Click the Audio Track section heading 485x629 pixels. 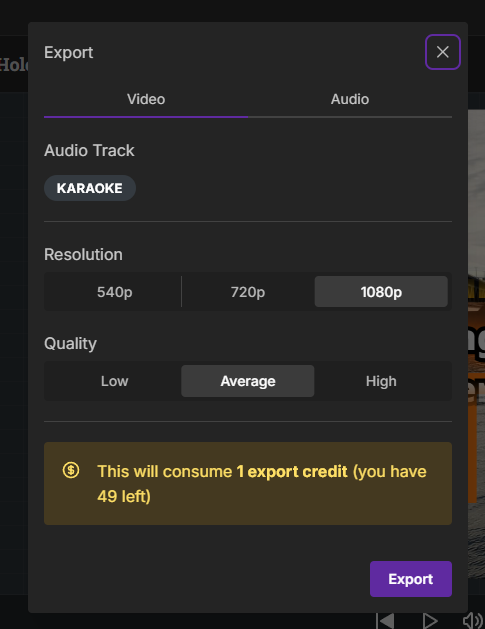click(89, 150)
